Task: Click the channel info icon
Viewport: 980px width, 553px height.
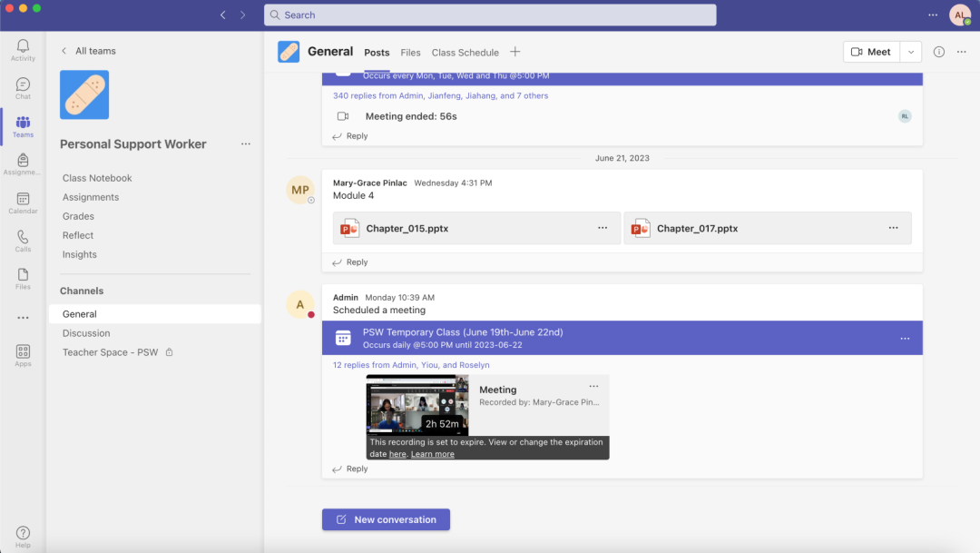Action: [x=939, y=52]
